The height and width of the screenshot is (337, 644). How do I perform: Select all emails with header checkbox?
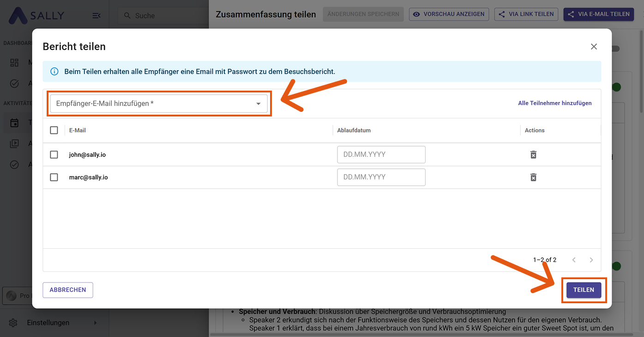pyautogui.click(x=54, y=130)
